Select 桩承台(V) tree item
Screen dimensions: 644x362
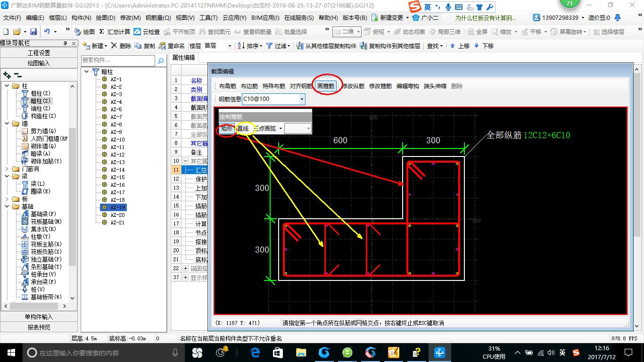click(x=39, y=274)
